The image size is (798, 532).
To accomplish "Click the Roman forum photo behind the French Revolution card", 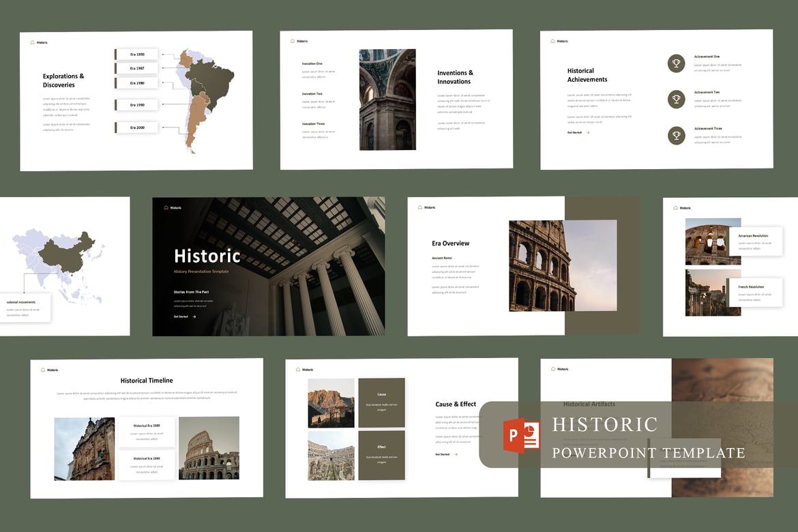I will [713, 293].
